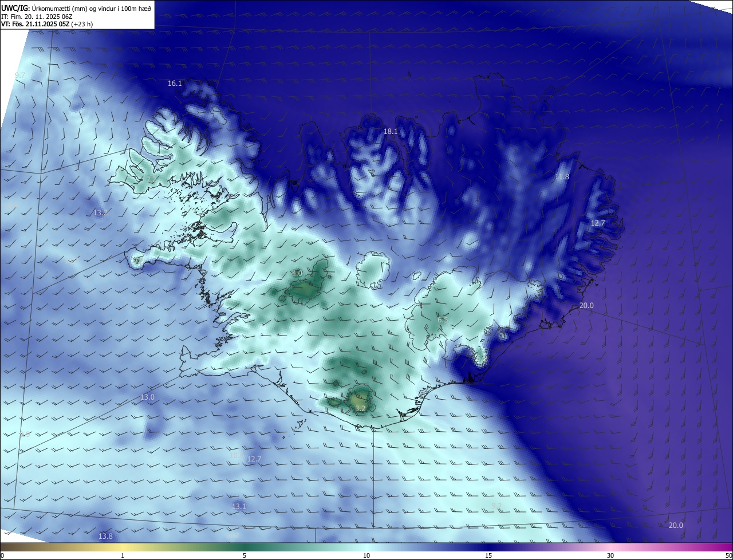
Task: Click the 12.7 value next to 10.6
Action: tap(254, 459)
